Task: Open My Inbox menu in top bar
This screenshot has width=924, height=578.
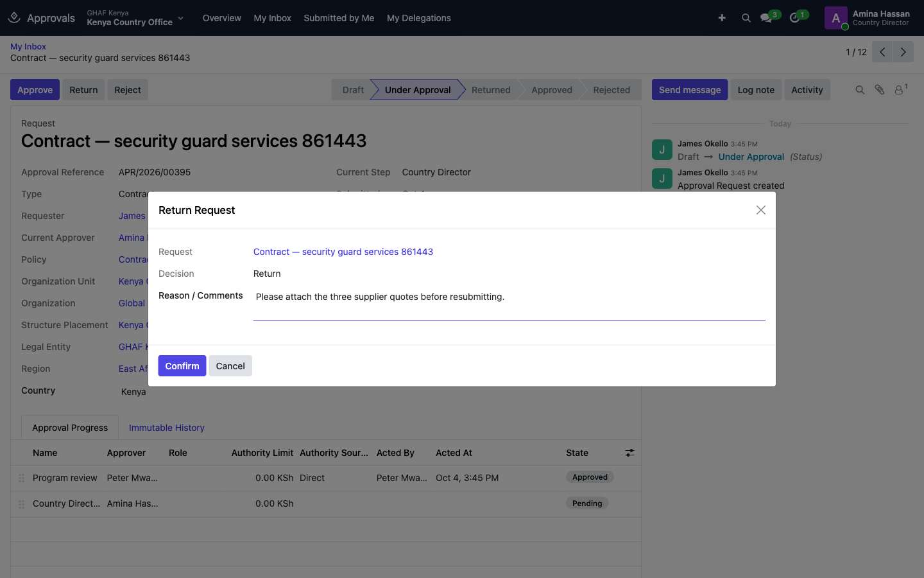Action: pos(273,18)
